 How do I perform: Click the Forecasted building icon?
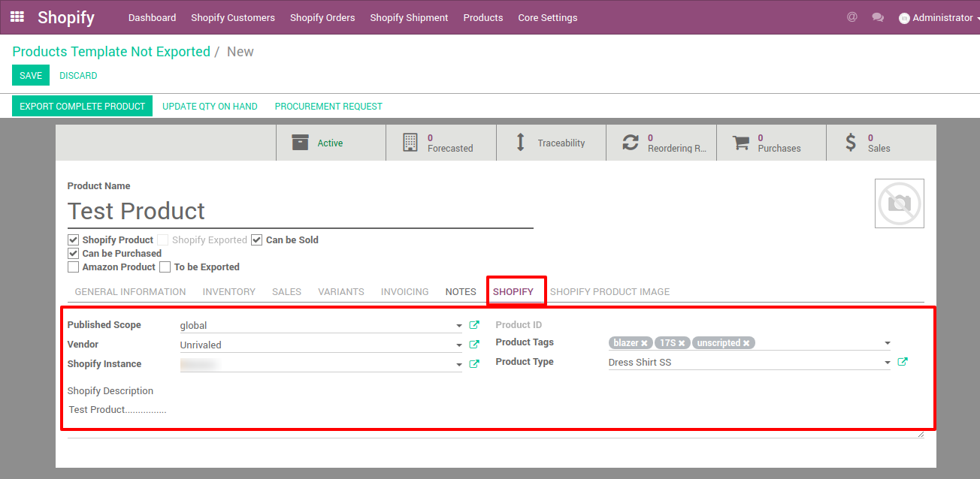coord(410,143)
